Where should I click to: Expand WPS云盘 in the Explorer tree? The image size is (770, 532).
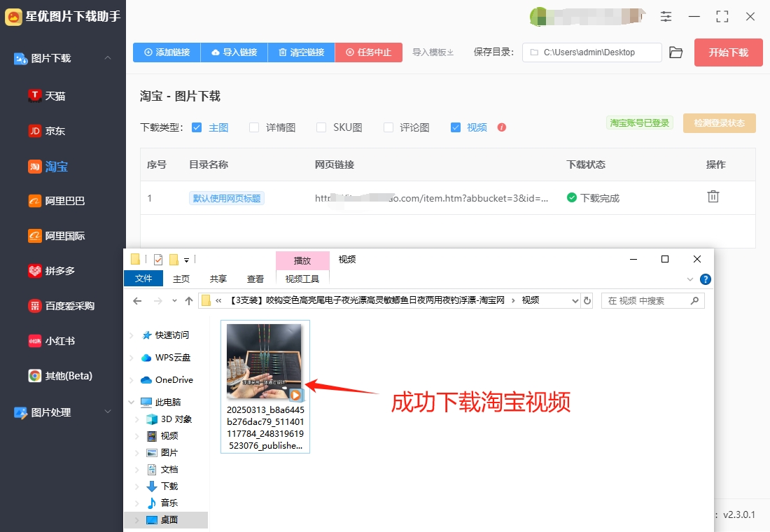coord(131,358)
